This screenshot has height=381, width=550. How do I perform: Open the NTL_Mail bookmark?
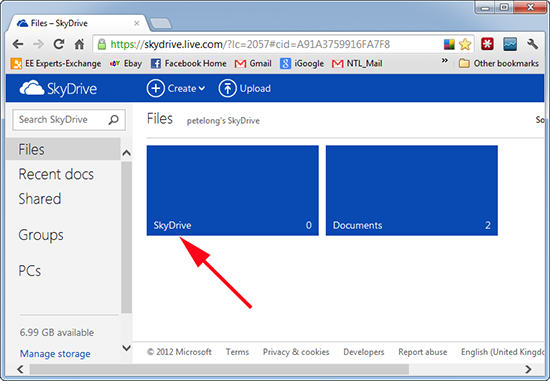357,64
